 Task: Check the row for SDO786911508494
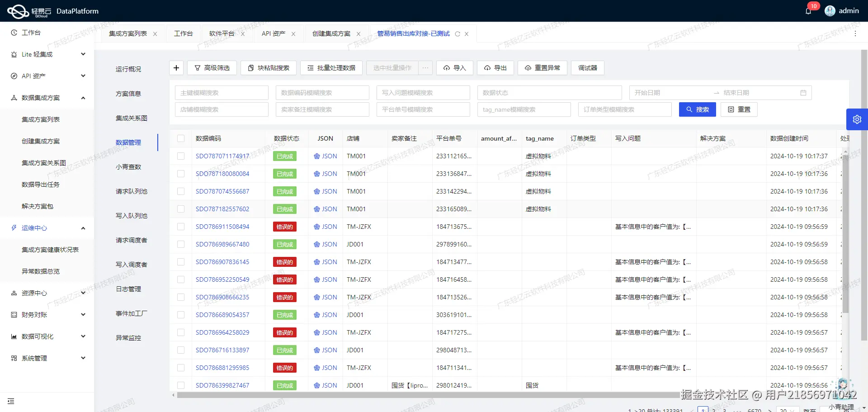point(181,227)
